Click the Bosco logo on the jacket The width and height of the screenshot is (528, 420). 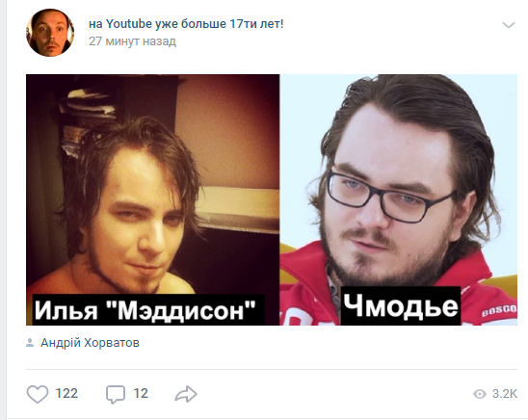(x=499, y=310)
